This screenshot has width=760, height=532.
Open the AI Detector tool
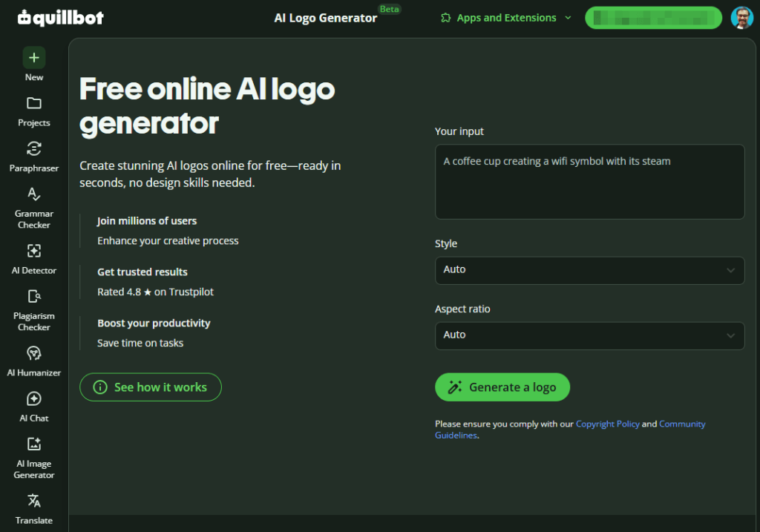[34, 259]
